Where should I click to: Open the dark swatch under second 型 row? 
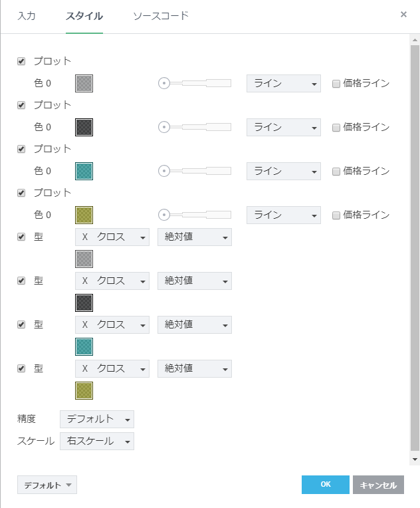tap(84, 303)
